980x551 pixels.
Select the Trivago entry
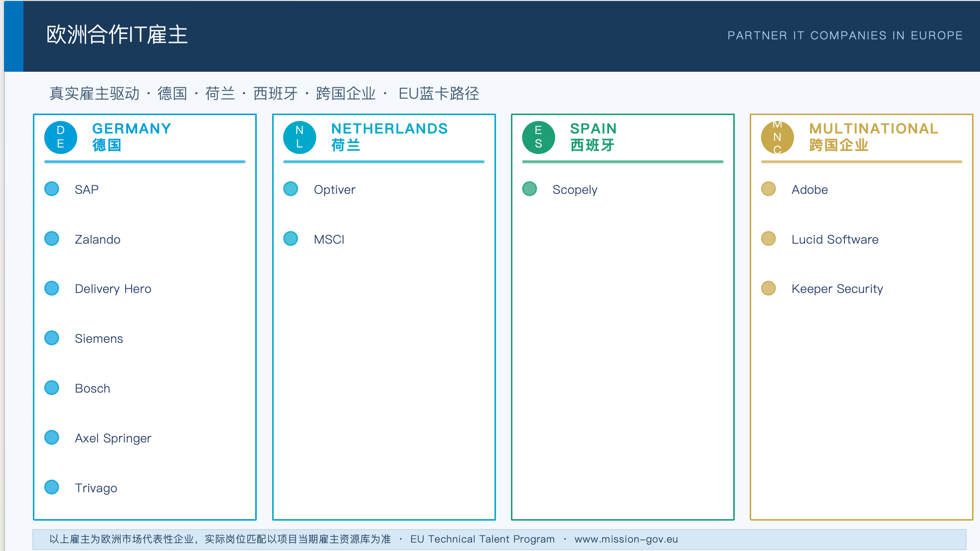click(x=96, y=488)
